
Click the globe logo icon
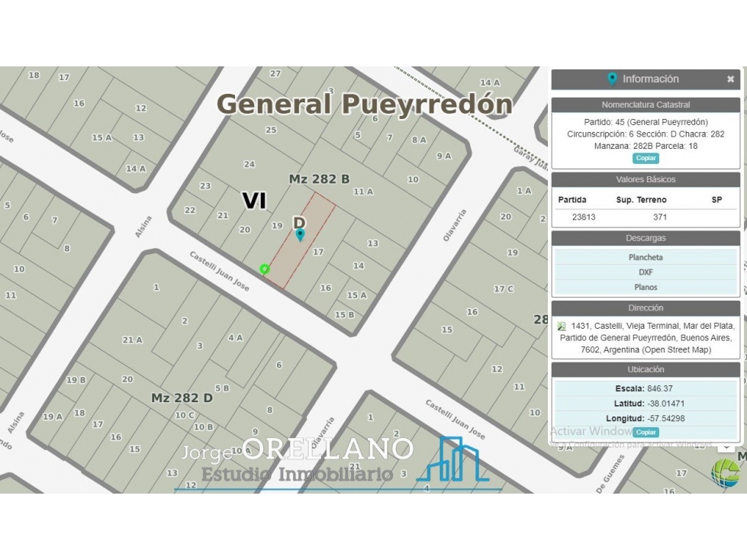726,473
